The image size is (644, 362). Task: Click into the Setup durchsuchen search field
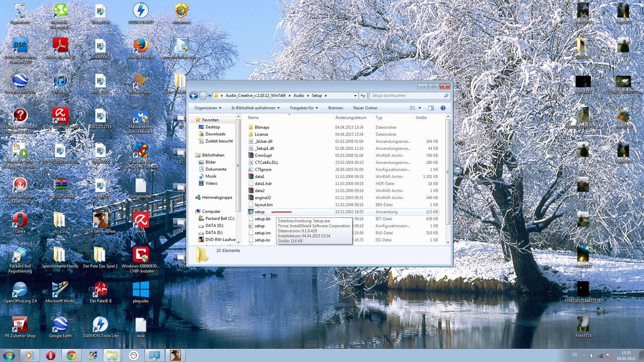pyautogui.click(x=410, y=96)
